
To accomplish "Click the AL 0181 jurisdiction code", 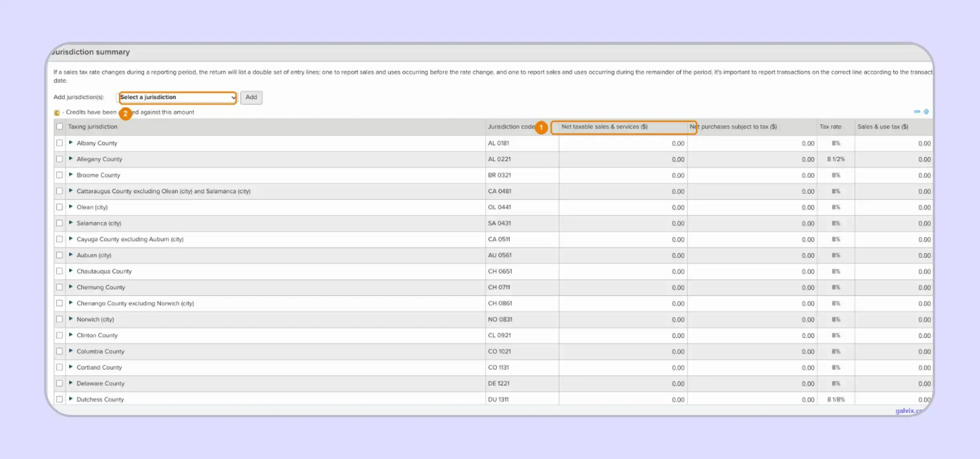I will point(498,143).
